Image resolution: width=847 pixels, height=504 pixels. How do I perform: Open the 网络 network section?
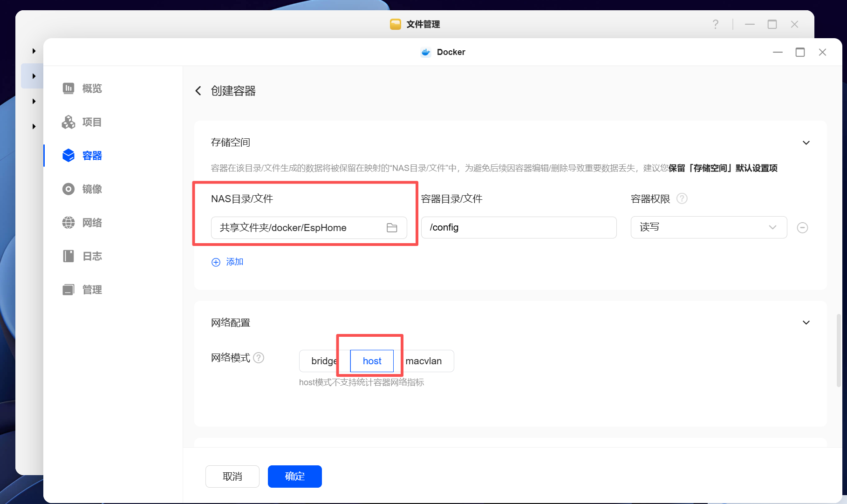82,223
